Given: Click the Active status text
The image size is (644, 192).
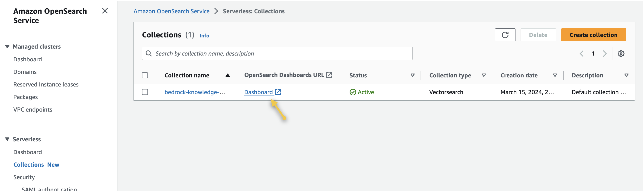Looking at the screenshot, I should 366,92.
